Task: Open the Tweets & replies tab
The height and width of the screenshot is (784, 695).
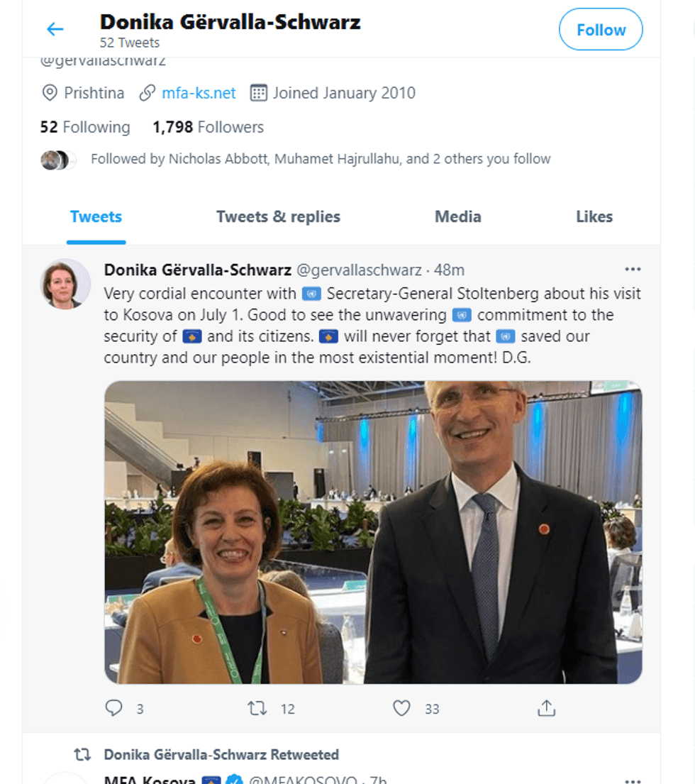Action: (278, 217)
